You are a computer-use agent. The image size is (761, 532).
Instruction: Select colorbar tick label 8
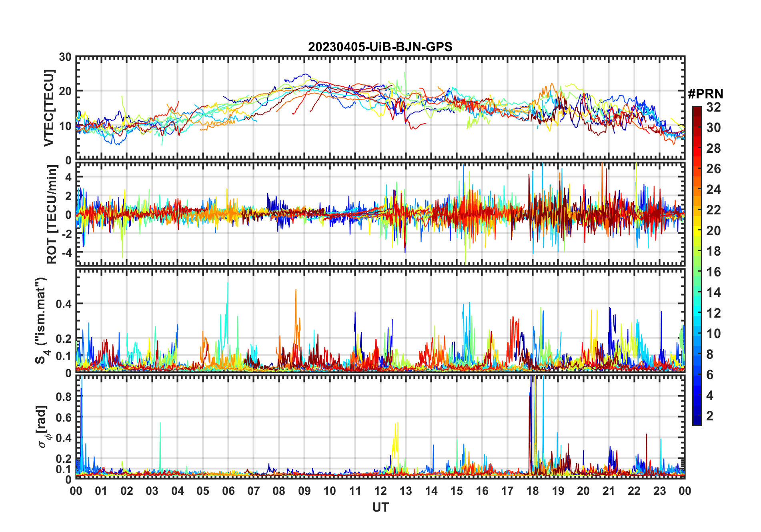[710, 354]
